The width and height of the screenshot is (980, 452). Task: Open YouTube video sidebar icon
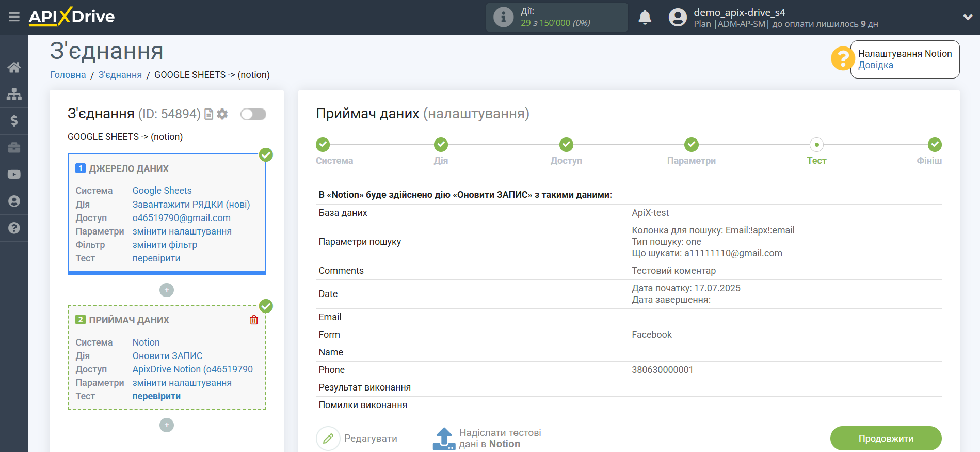coord(14,175)
